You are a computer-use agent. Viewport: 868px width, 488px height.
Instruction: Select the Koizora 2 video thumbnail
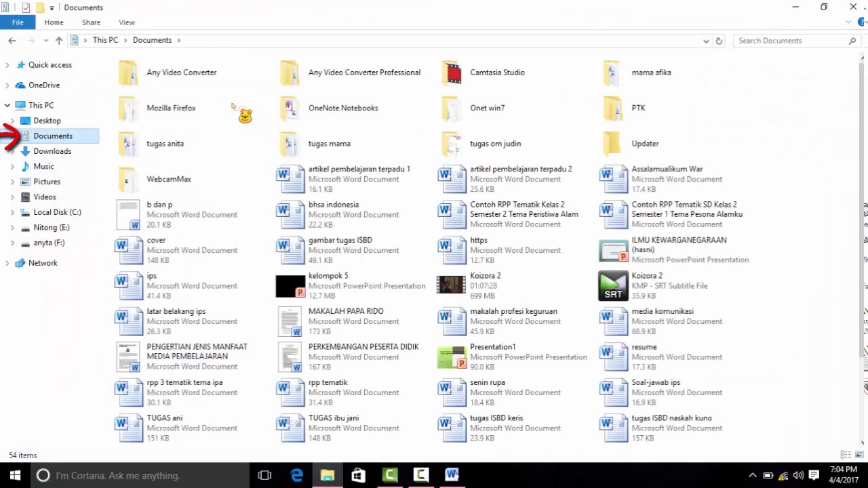[452, 285]
